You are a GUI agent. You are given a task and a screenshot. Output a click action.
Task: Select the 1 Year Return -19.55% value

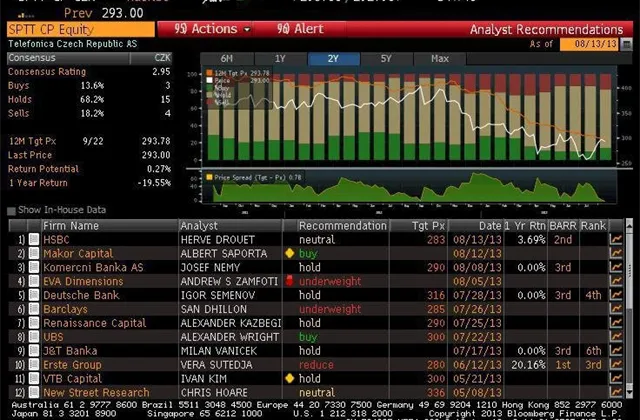point(154,183)
